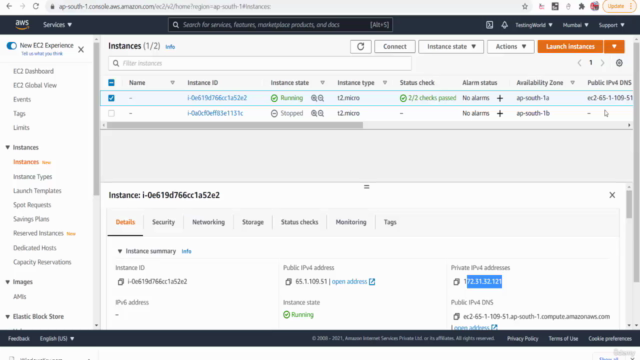Screen dimensions: 640x360
Task: Open the English (US) language selector
Action: point(57,338)
